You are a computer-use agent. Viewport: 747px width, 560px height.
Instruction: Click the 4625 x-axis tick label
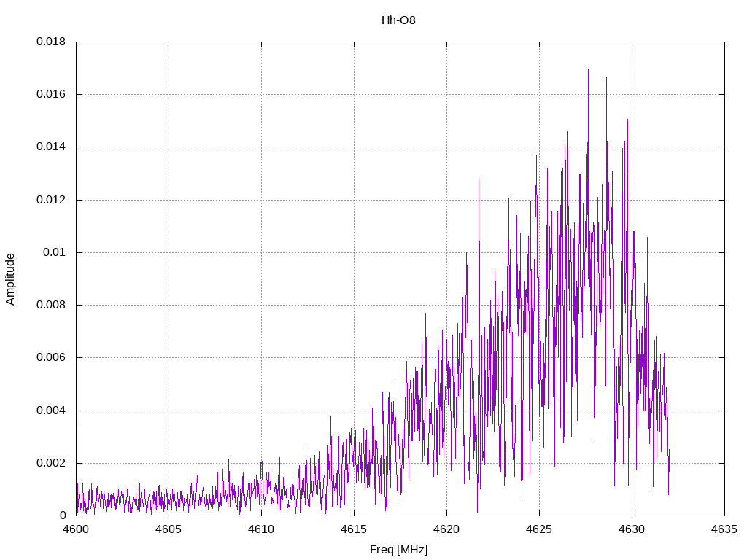[539, 529]
